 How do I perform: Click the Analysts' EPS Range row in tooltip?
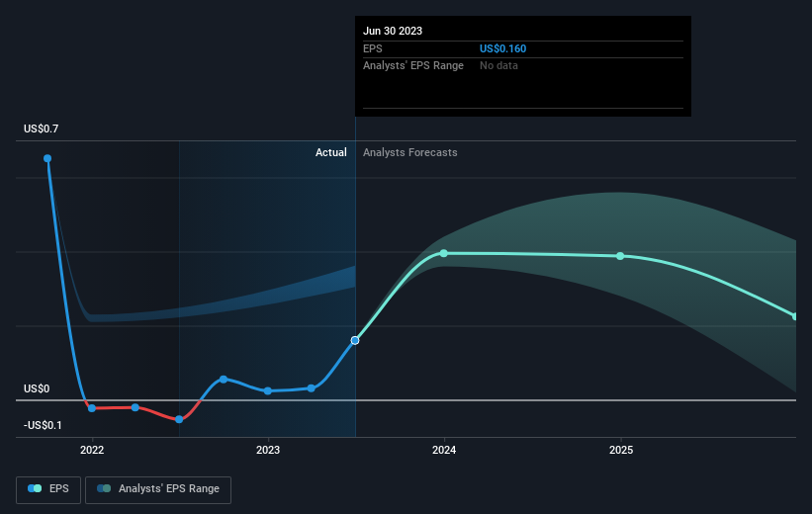point(523,66)
